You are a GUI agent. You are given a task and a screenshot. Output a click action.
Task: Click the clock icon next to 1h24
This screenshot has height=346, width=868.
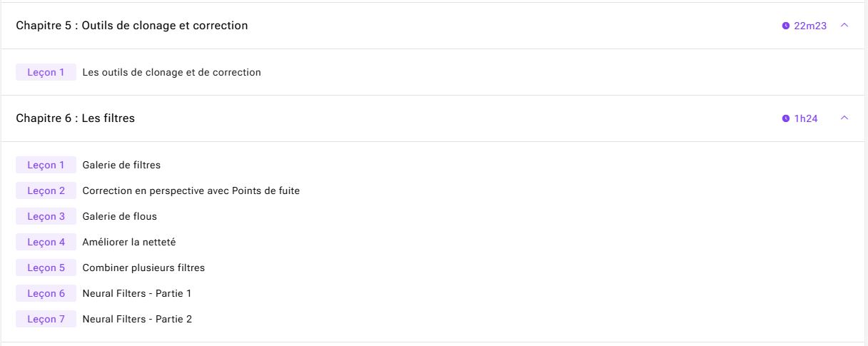[x=786, y=118]
